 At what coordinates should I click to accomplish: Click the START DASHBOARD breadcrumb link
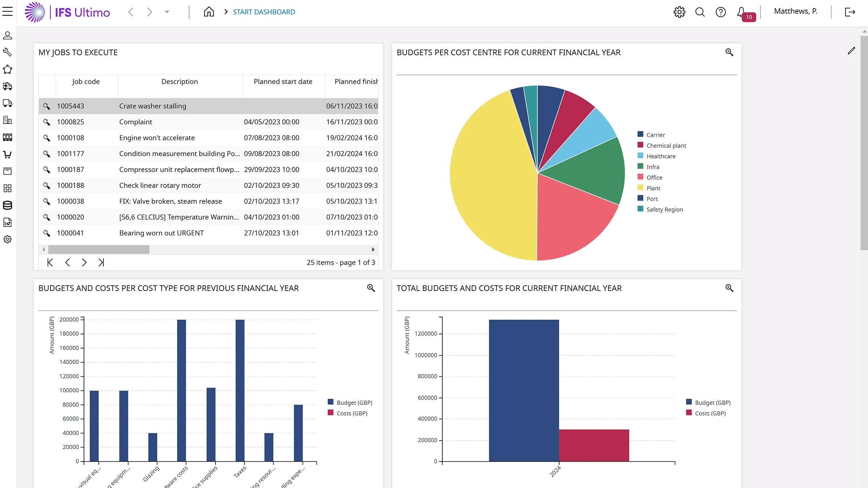point(264,12)
